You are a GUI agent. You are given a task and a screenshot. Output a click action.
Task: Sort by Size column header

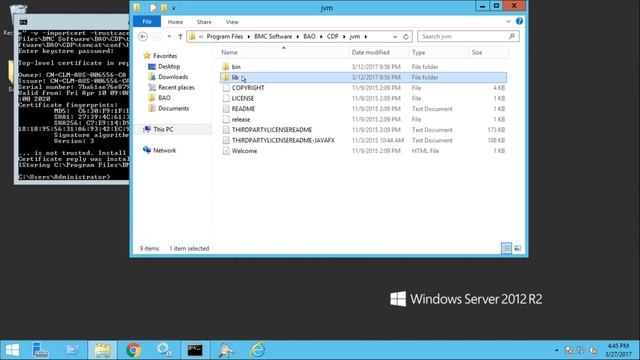tap(477, 53)
